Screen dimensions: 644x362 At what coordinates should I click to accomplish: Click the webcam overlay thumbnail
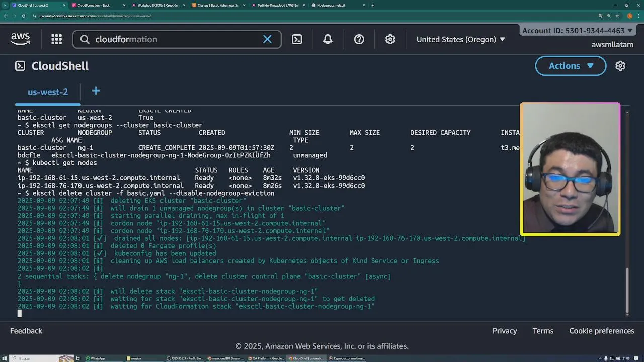pos(570,169)
